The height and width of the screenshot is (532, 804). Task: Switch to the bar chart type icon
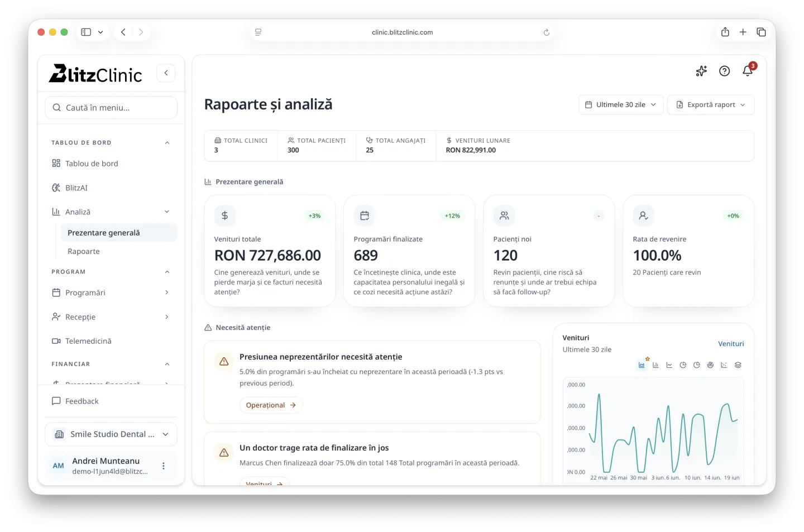point(655,365)
